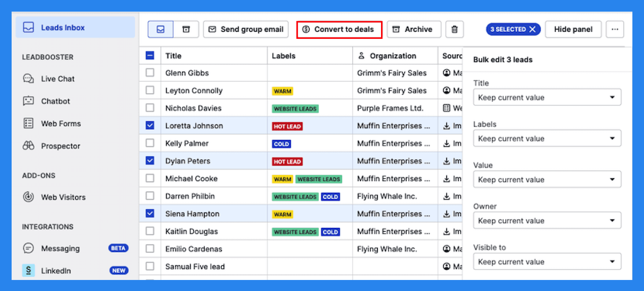The image size is (644, 291).
Task: Click WEBSITE LEADS label on Nicholas Davies
Action: (295, 109)
